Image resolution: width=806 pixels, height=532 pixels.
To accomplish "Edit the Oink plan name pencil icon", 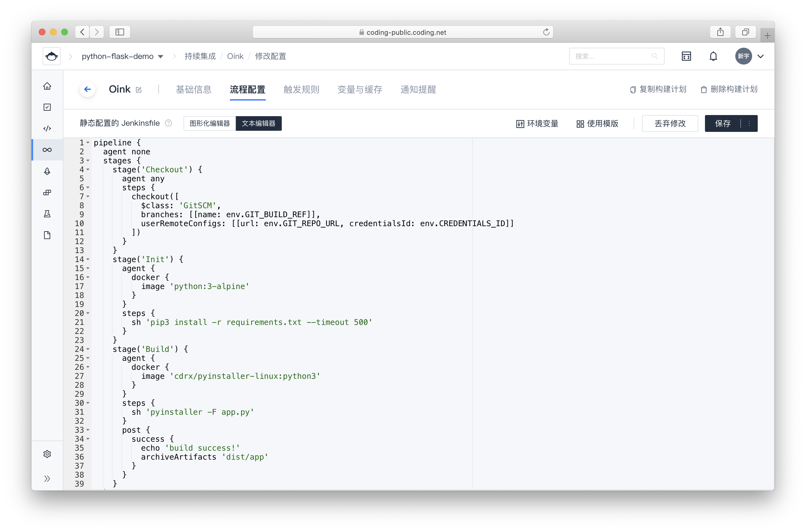I will point(138,90).
